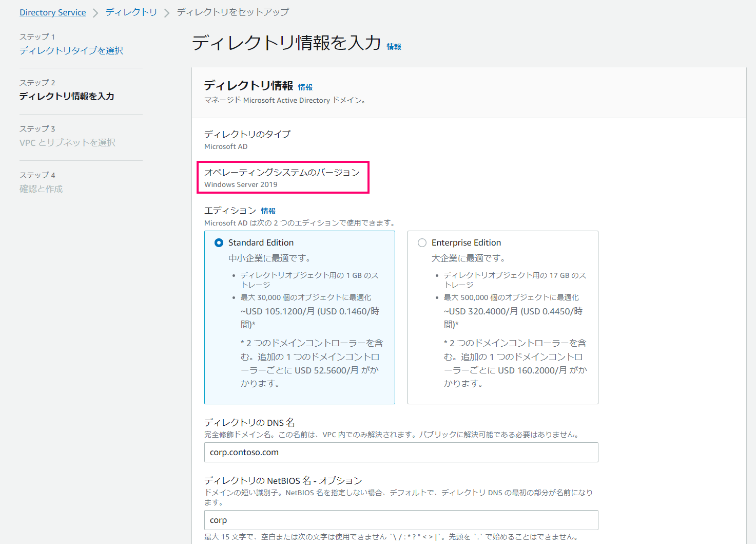Open the Directory Service breadcrumb link
The image size is (756, 544).
53,12
